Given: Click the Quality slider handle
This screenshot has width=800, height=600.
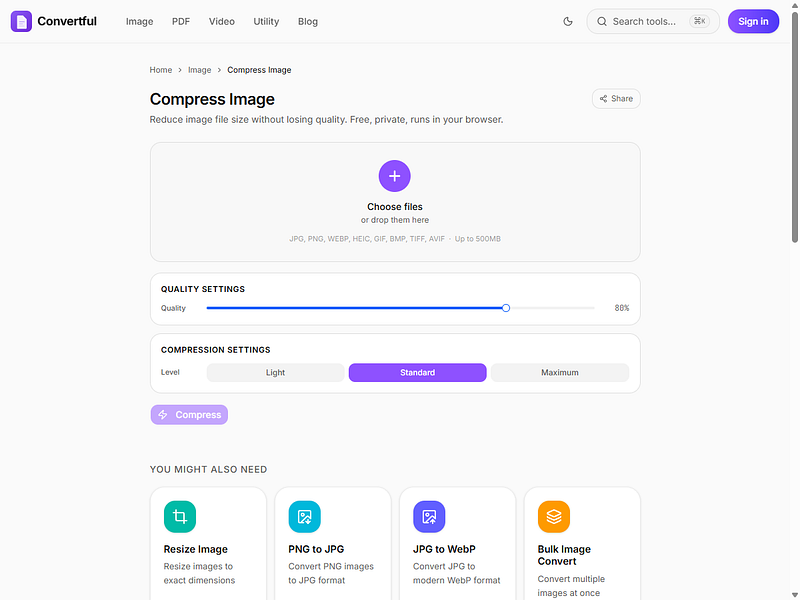Looking at the screenshot, I should pos(506,308).
